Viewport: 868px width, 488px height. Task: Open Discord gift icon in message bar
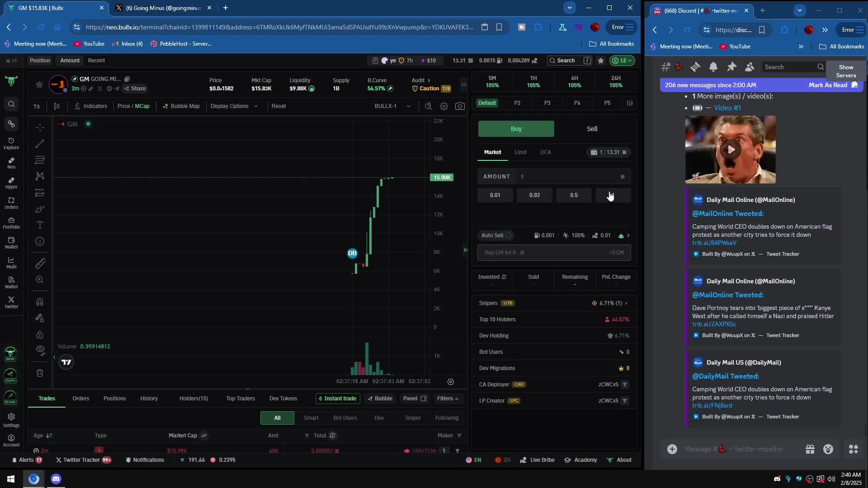point(810,449)
